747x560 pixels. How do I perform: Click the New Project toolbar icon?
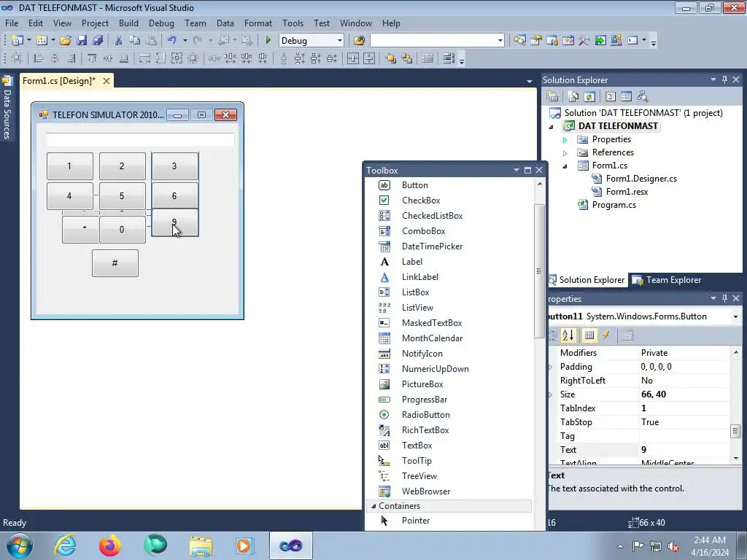(x=18, y=41)
